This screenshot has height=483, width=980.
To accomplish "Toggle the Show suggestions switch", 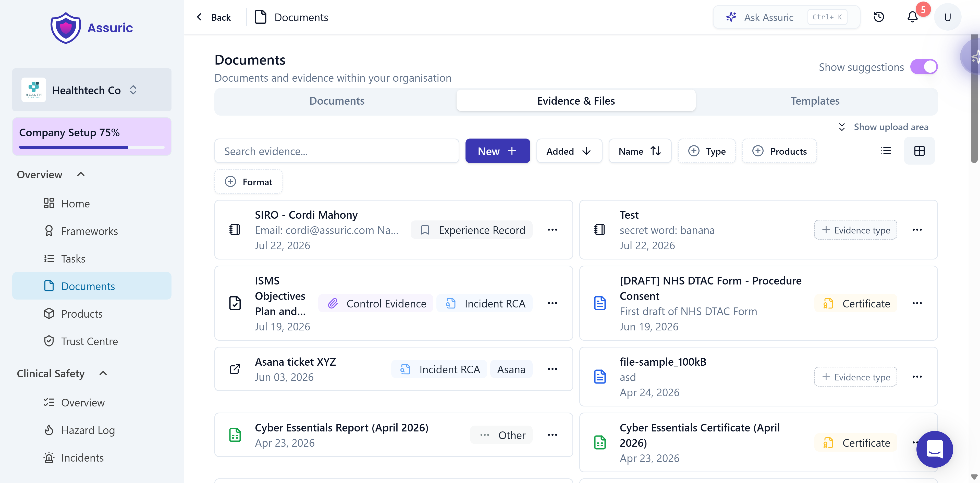I will pos(924,67).
